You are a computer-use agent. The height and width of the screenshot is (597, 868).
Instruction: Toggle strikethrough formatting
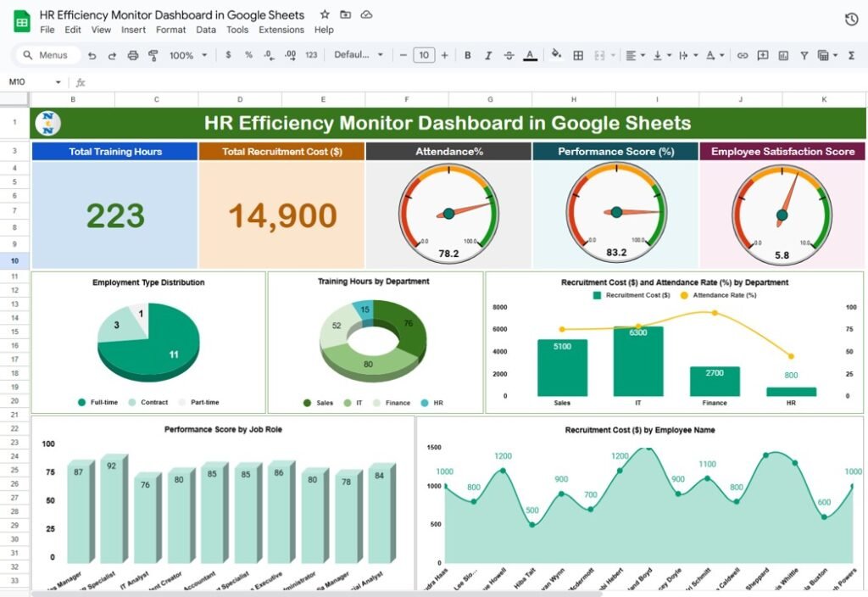point(509,55)
